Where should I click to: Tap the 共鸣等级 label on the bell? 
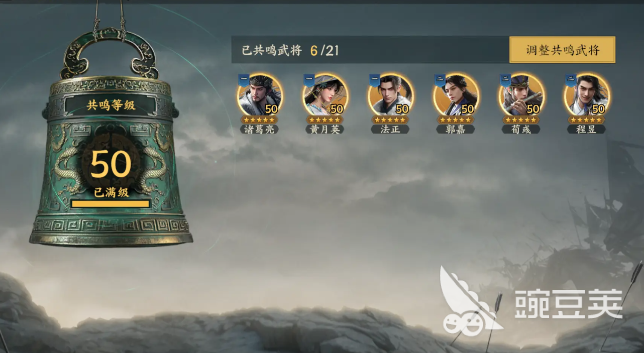tap(111, 105)
